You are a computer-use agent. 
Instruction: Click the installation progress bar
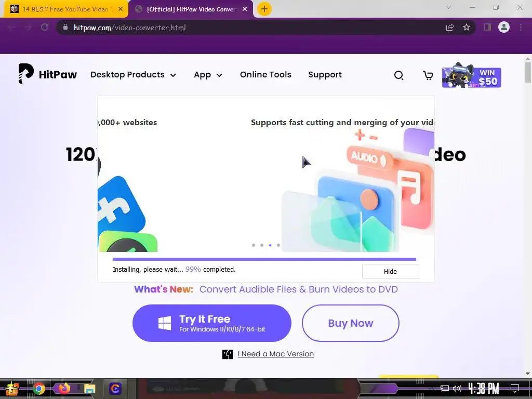click(x=264, y=259)
